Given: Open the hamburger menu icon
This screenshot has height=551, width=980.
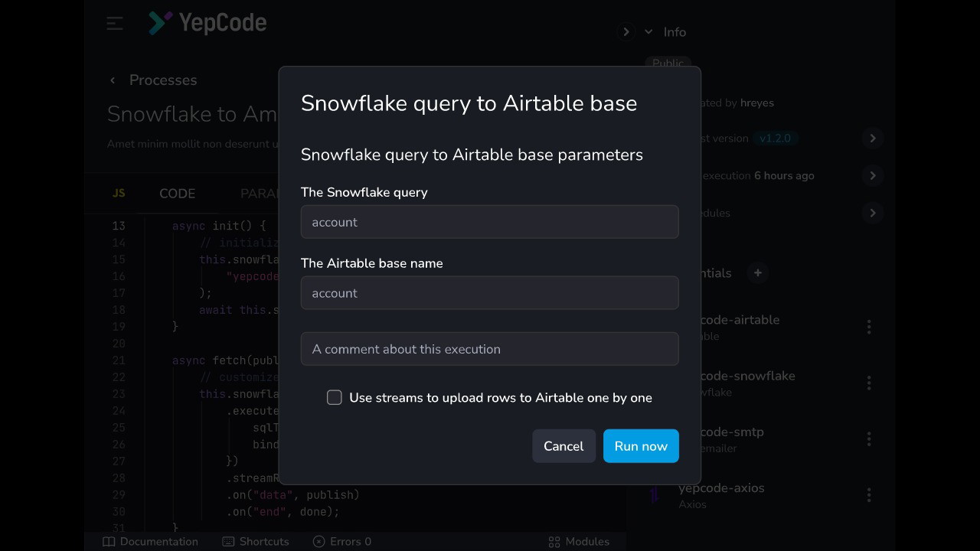Looking at the screenshot, I should pyautogui.click(x=115, y=24).
